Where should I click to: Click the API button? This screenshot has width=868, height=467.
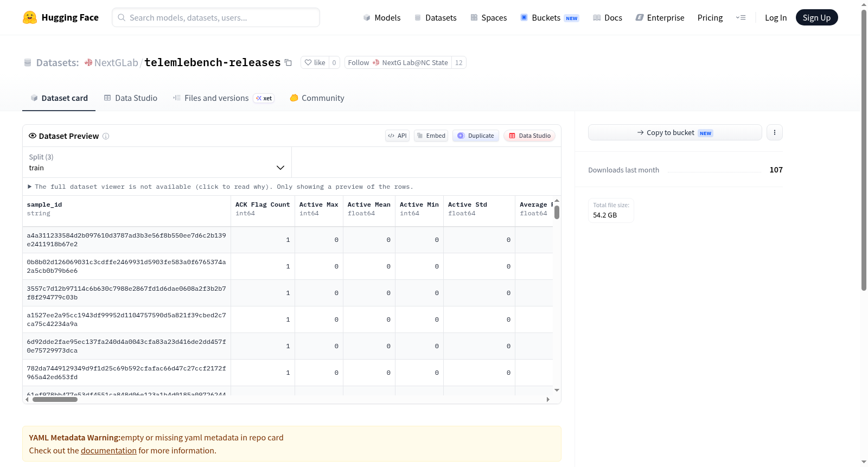pyautogui.click(x=397, y=136)
